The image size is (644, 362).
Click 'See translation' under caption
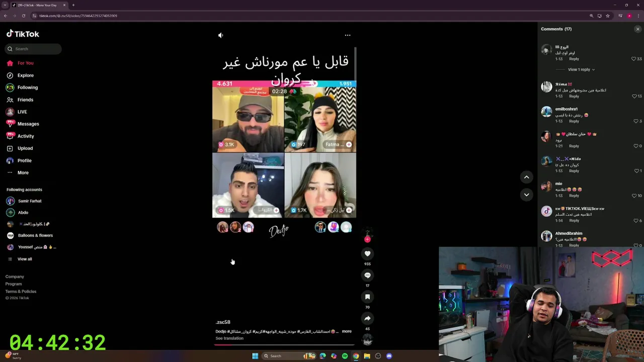(x=229, y=338)
